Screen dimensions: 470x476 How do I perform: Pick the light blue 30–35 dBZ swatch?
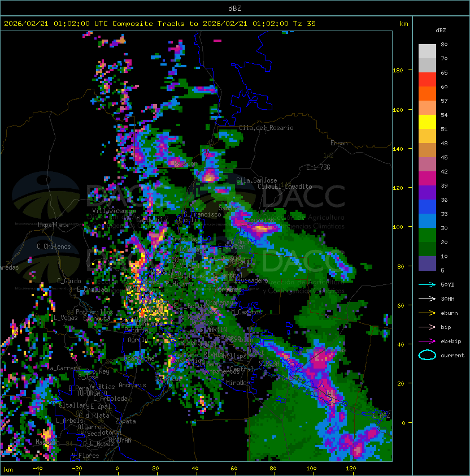427,220
